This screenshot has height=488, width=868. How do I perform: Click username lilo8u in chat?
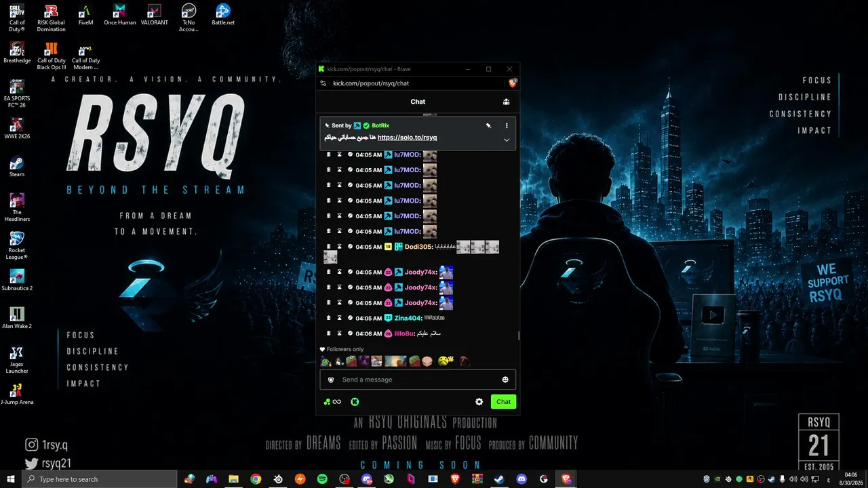[403, 333]
